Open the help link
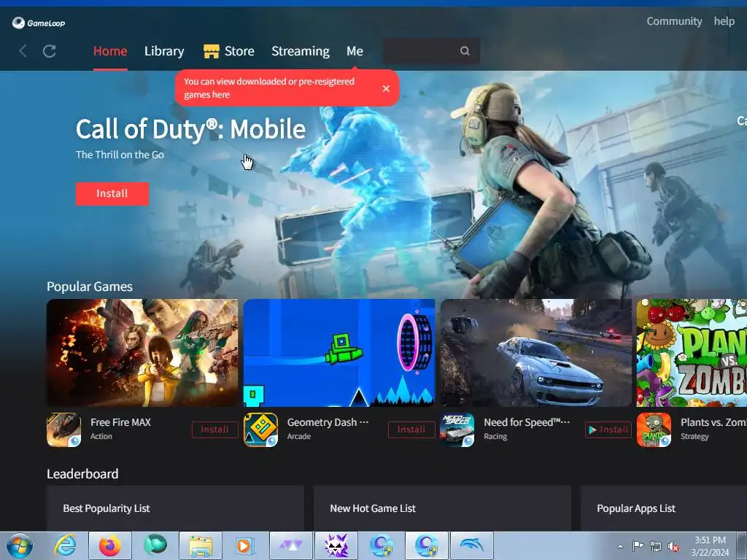 point(724,21)
